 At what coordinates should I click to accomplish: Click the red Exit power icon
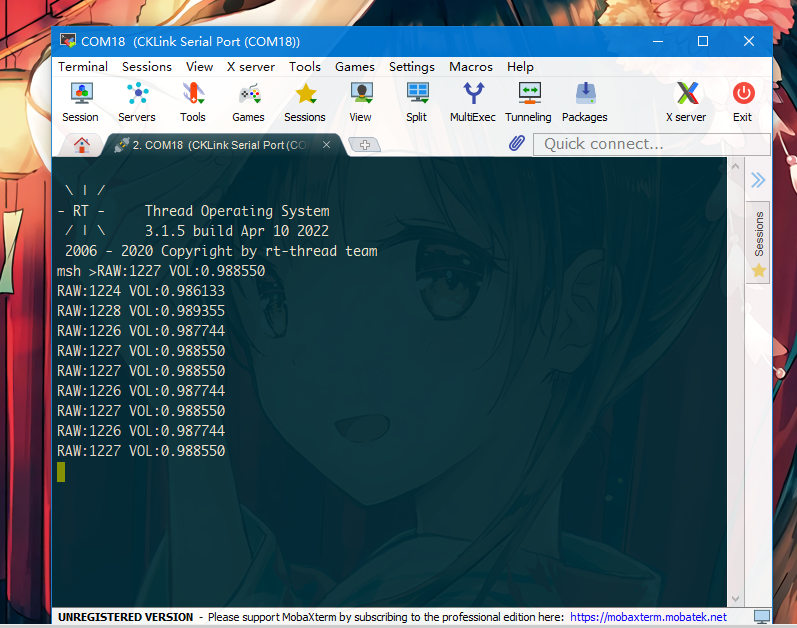[x=743, y=93]
